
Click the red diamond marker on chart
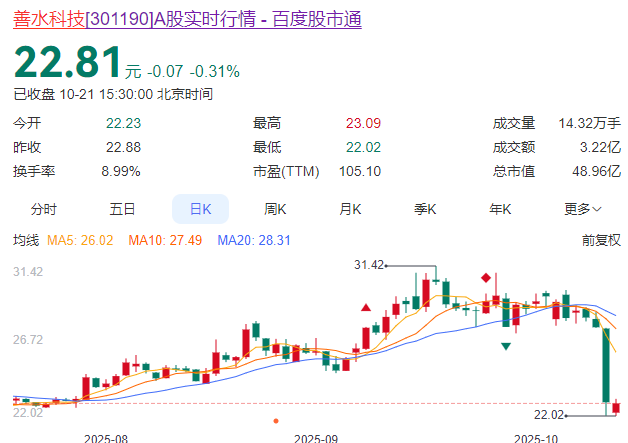click(486, 278)
